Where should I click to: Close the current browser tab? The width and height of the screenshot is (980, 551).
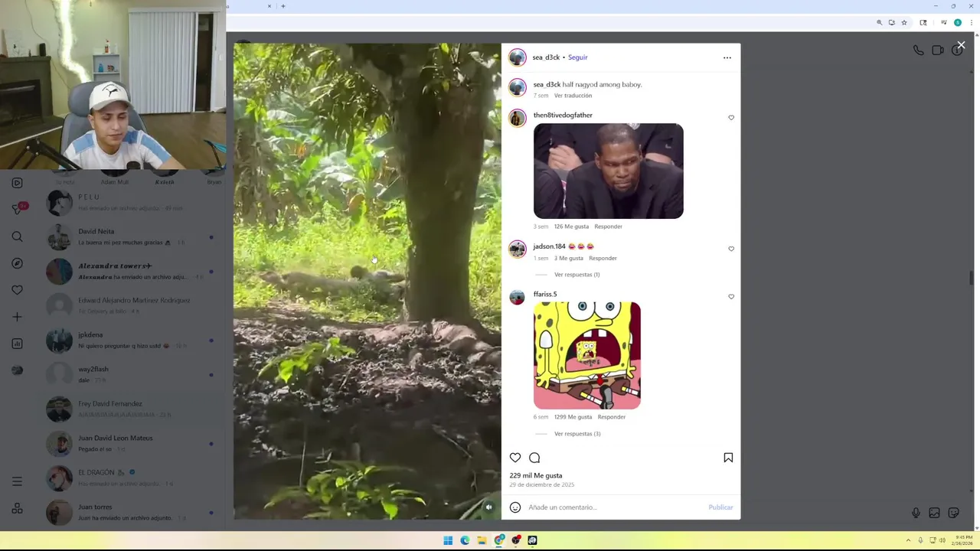(x=269, y=6)
